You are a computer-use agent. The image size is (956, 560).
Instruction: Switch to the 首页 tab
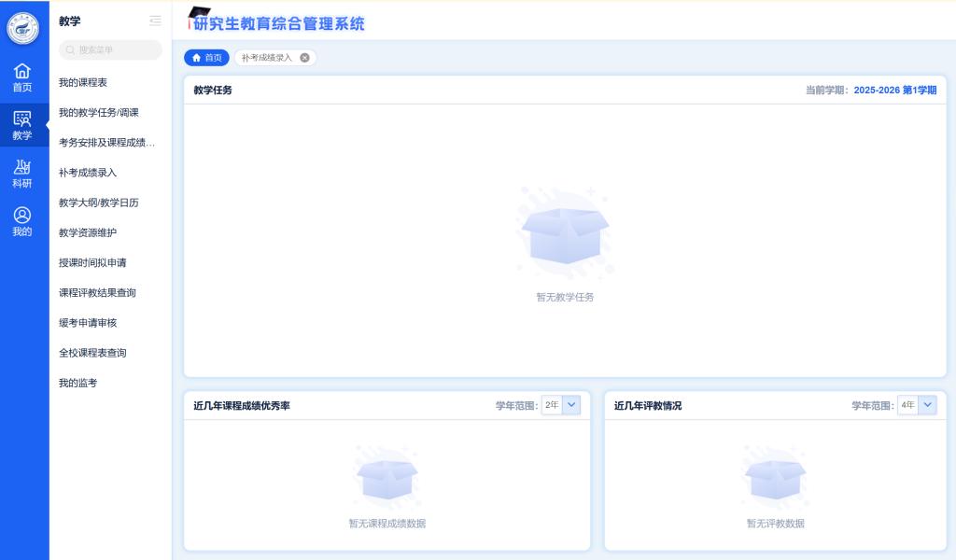(206, 58)
